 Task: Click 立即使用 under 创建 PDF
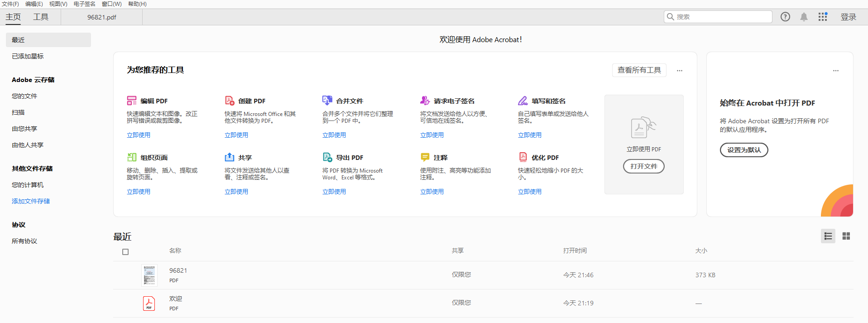pos(236,135)
